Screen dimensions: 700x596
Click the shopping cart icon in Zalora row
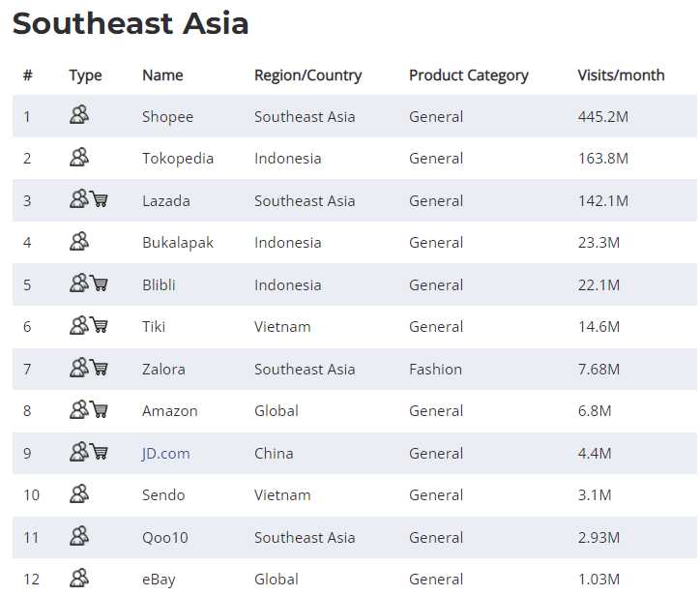pos(99,369)
